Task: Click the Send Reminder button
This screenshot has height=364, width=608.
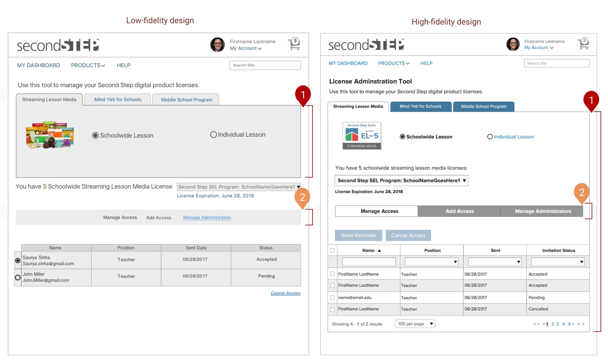Action: [x=359, y=235]
